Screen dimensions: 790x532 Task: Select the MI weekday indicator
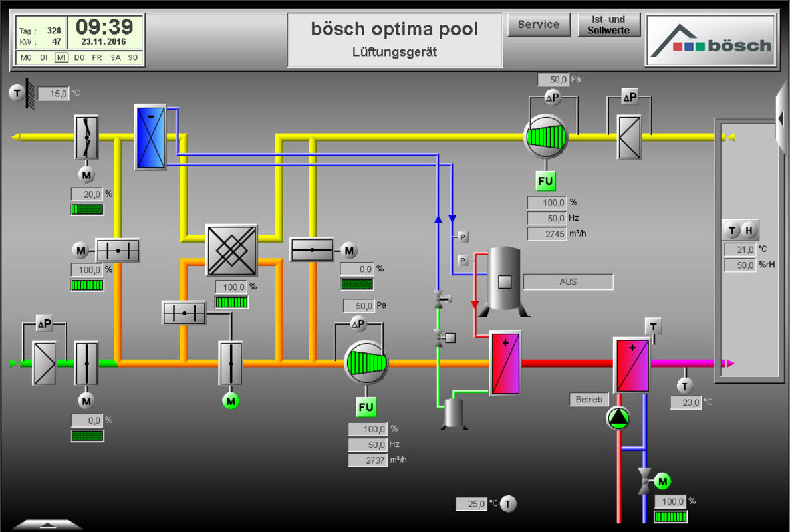(x=61, y=57)
